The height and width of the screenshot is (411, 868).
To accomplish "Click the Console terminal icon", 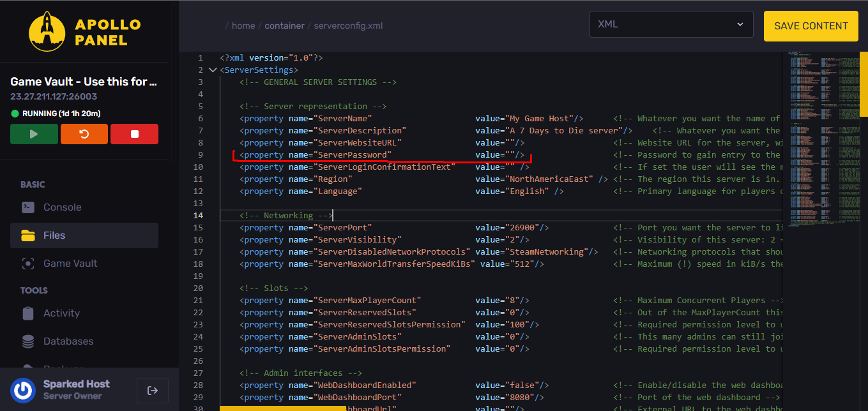I will coord(28,207).
